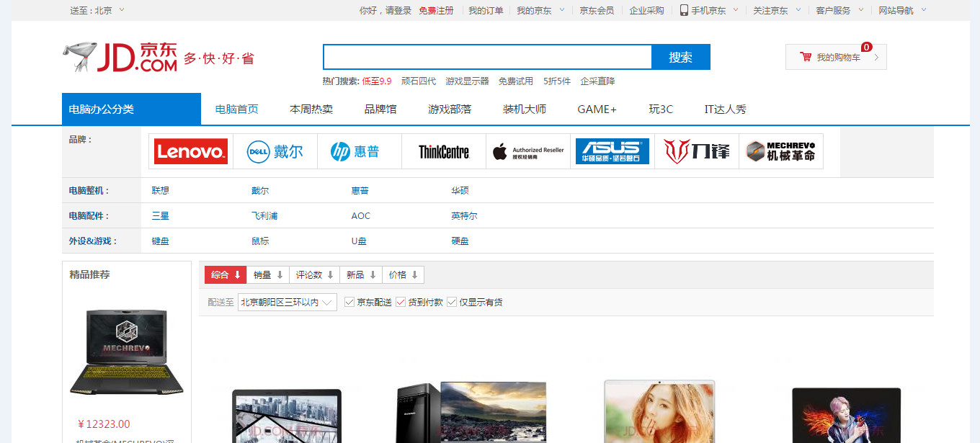Toggle the 仅显示有货 checkbox
This screenshot has height=443, width=980.
(452, 303)
